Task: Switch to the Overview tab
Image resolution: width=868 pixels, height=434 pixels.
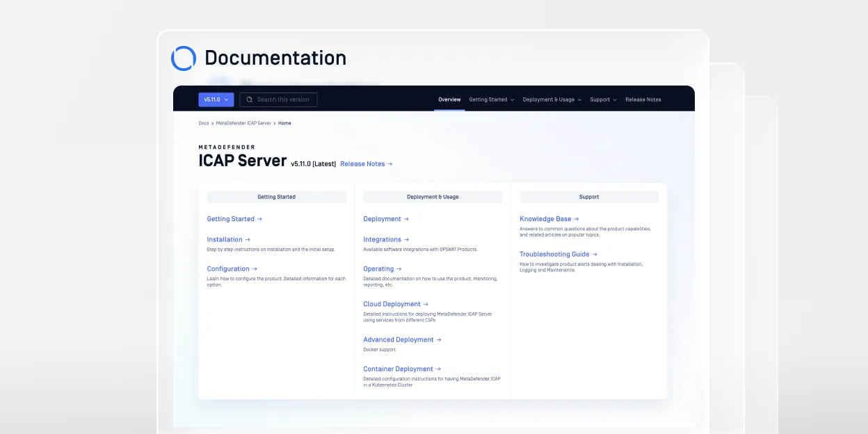Action: point(449,99)
